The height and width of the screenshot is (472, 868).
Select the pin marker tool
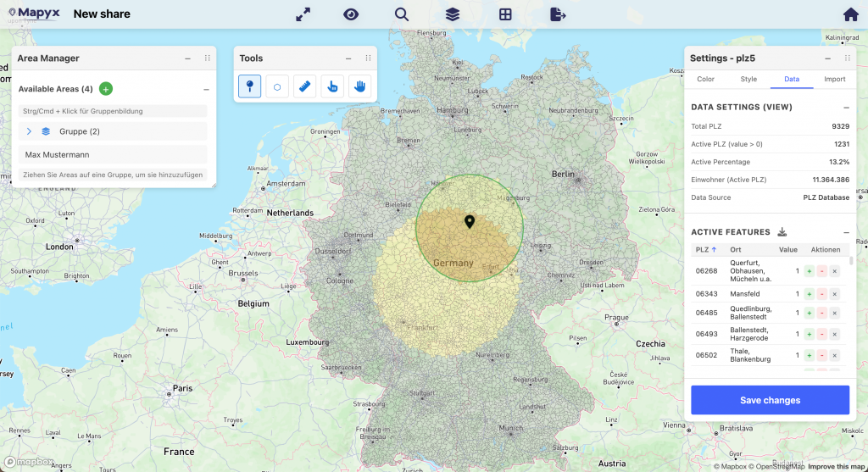[250, 86]
